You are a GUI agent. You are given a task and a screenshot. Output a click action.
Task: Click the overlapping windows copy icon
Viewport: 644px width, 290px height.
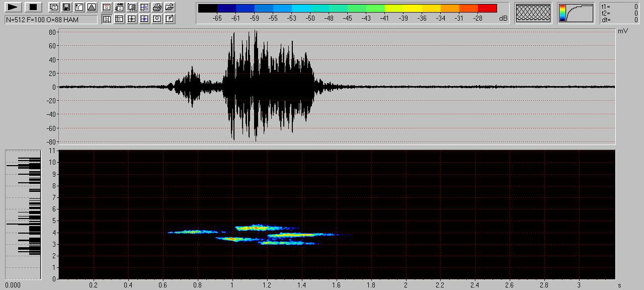coord(53,7)
